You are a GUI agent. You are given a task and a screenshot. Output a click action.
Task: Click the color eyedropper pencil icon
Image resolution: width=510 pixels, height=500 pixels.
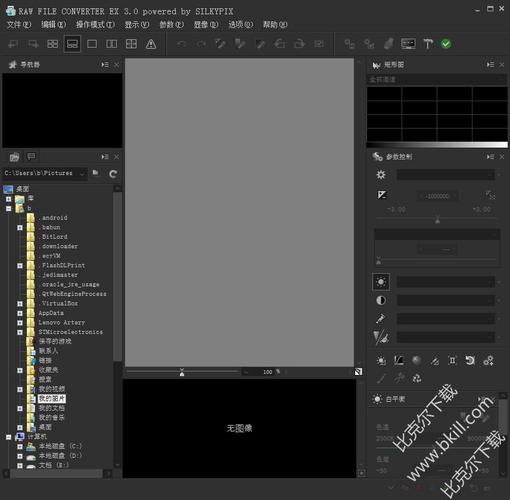[x=381, y=319]
